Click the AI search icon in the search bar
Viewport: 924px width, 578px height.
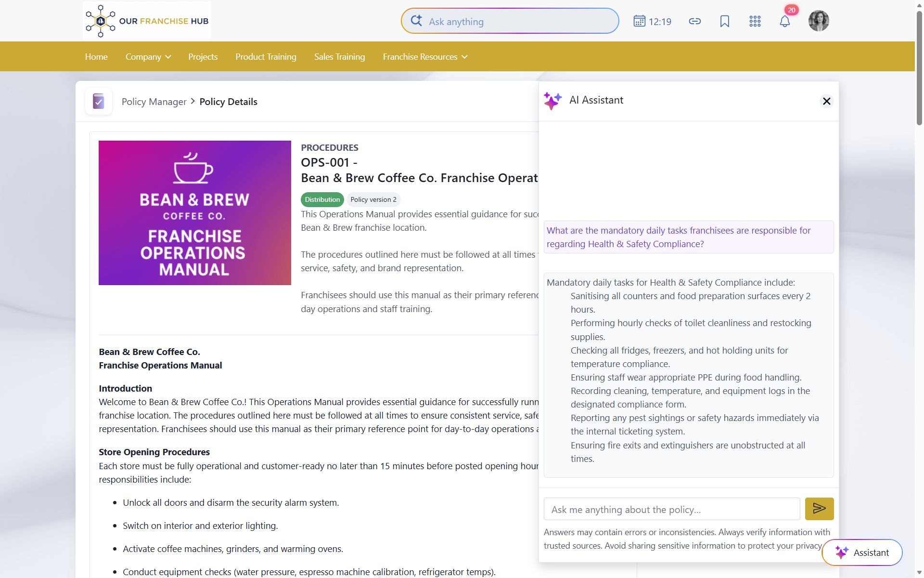pyautogui.click(x=416, y=21)
